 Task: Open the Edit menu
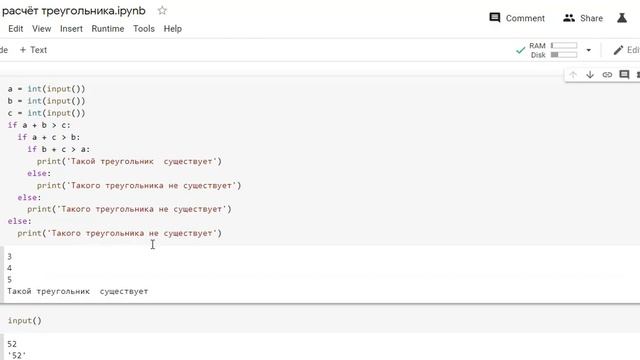click(x=16, y=29)
